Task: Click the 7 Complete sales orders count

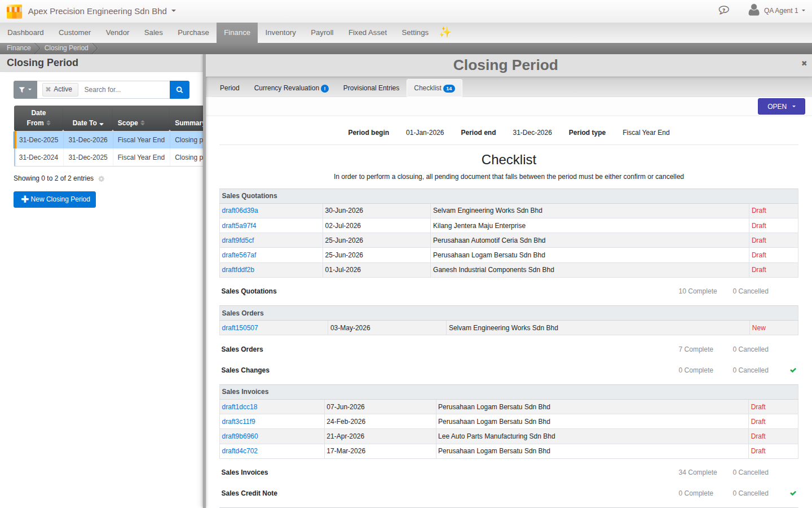Action: (x=696, y=349)
